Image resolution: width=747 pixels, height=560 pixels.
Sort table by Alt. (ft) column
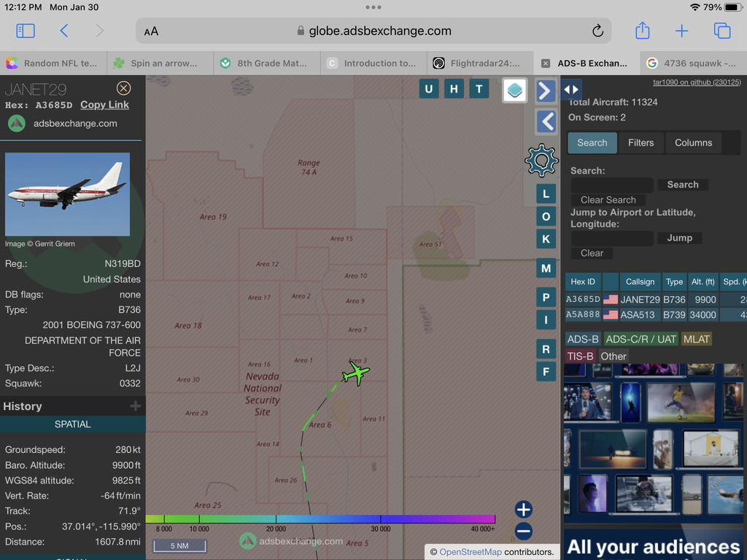[x=703, y=282]
